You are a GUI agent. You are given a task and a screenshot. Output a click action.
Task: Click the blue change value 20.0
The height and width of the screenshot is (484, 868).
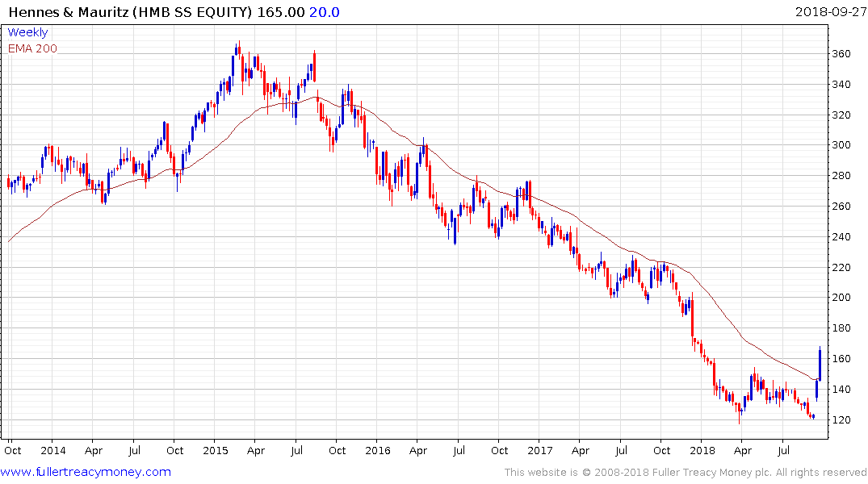[x=325, y=11]
